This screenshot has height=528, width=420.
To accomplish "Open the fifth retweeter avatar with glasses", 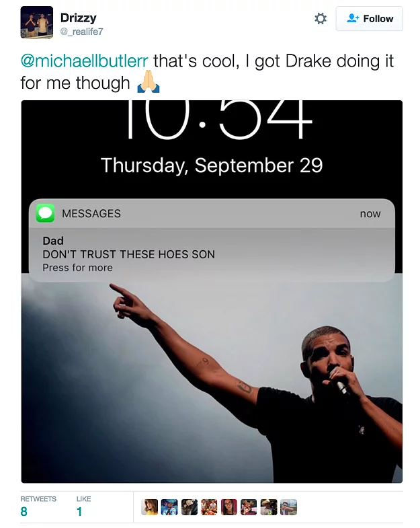I will click(x=229, y=507).
